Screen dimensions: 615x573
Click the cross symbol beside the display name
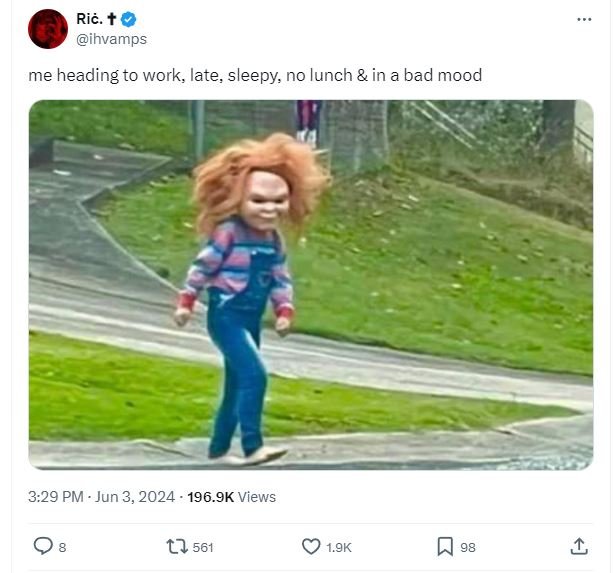point(111,19)
